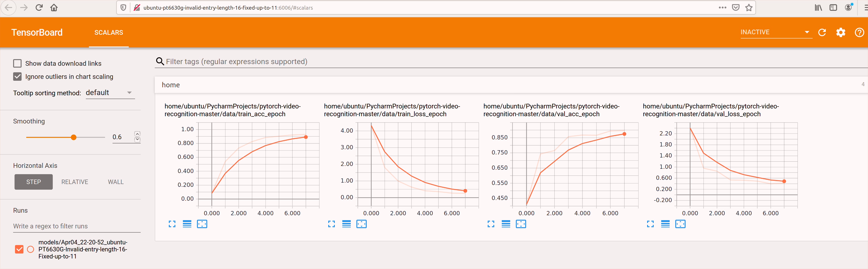Collapse the home tag group
Screen dimensions: 868x269
pyautogui.click(x=511, y=85)
